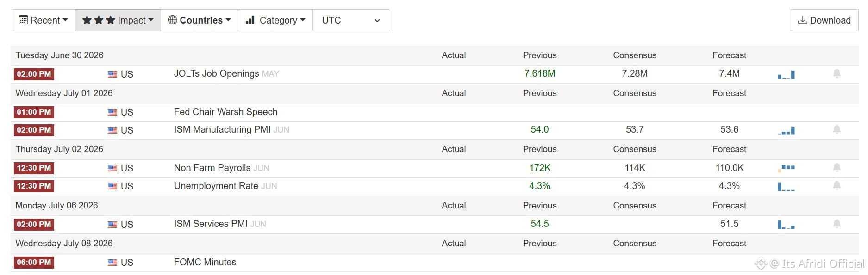Open the three-star Impact filter menu
Viewport: 868px width, 275px height.
pos(118,20)
